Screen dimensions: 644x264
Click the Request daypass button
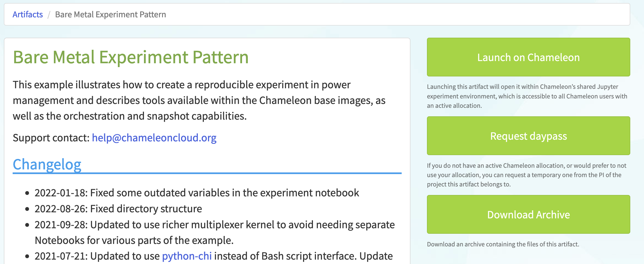click(528, 136)
